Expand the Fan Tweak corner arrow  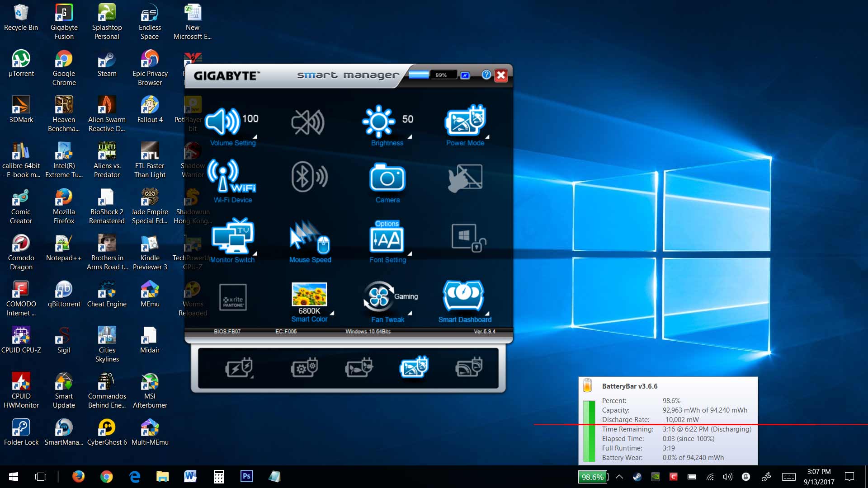(410, 313)
